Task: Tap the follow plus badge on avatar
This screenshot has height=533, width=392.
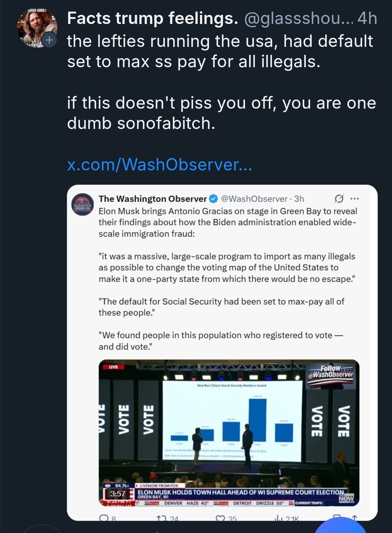Action: click(49, 39)
